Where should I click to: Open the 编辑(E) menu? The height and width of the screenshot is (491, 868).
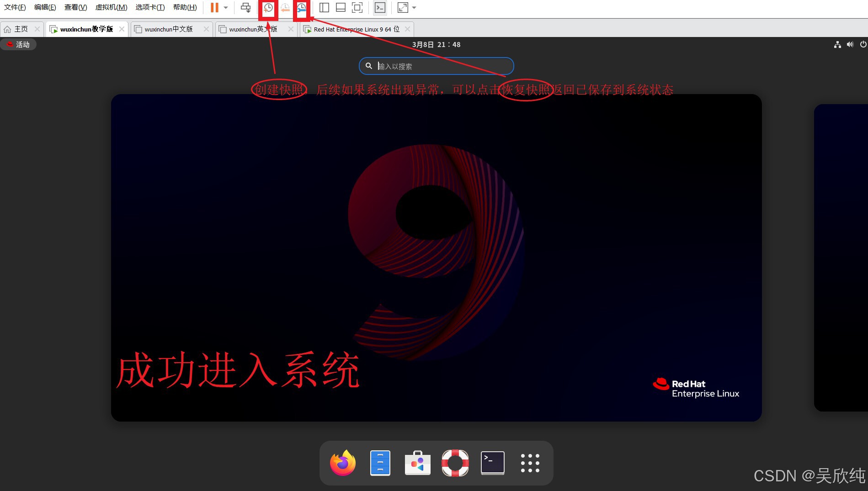tap(45, 7)
